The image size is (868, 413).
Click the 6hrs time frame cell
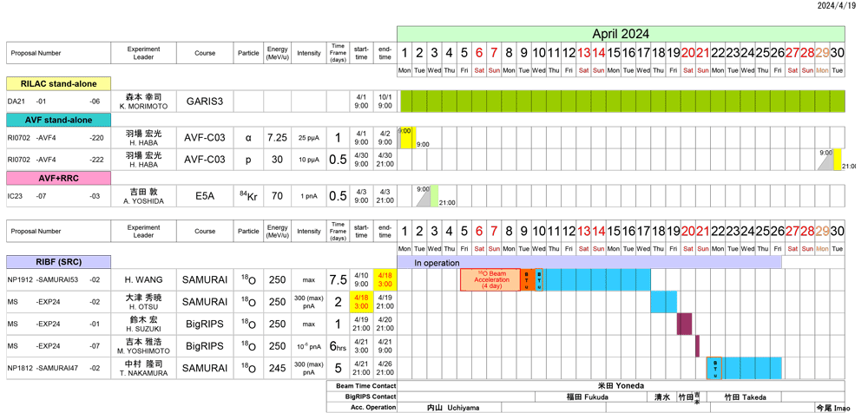[338, 346]
